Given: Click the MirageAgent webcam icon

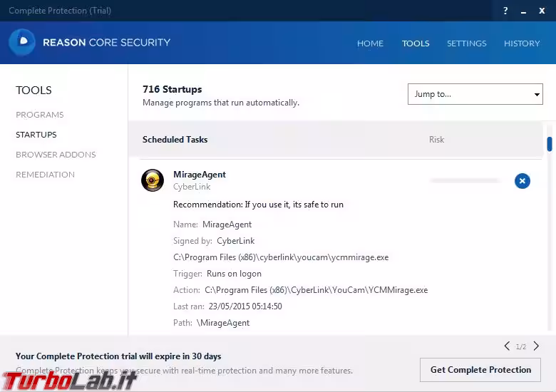Looking at the screenshot, I should coord(153,181).
